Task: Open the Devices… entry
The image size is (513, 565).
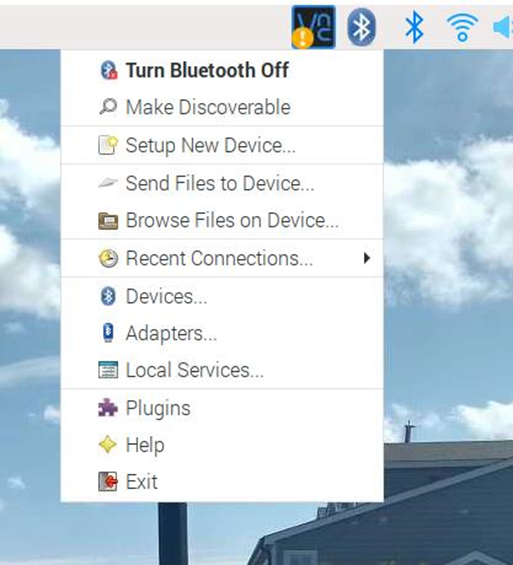Action: click(x=222, y=296)
